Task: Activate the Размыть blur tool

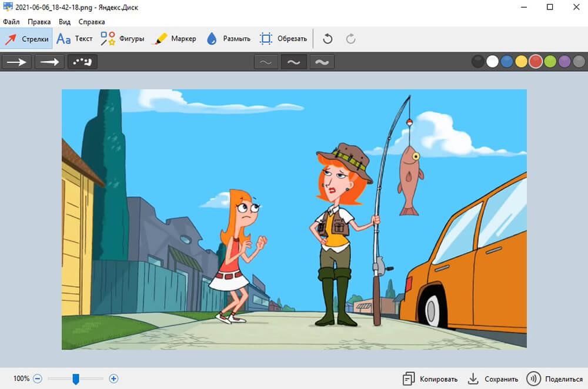Action: [228, 39]
